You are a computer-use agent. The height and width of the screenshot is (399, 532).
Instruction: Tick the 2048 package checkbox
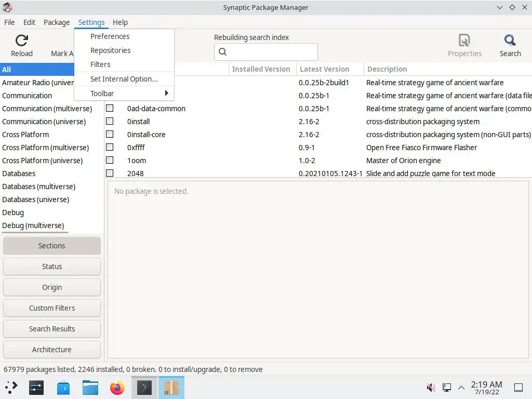[110, 173]
